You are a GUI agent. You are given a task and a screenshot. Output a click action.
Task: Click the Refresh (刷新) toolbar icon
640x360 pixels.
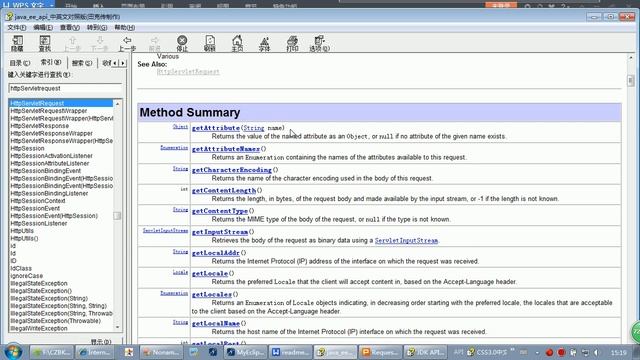(209, 43)
